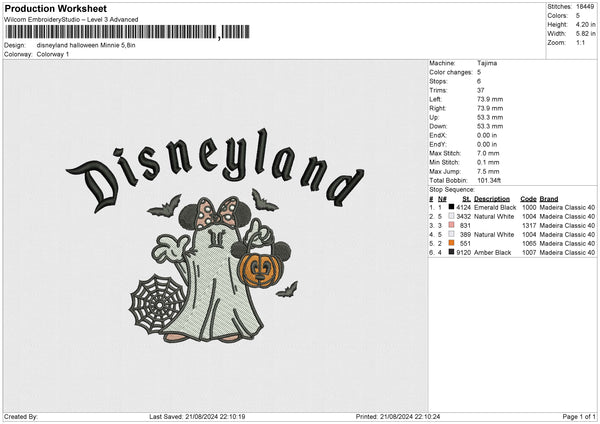Click the Emerald Black color swatch
The height and width of the screenshot is (424, 600).
(453, 207)
